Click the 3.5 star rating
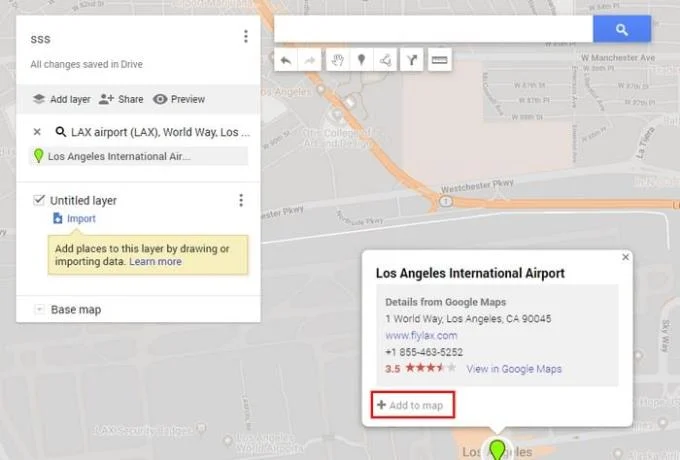Viewport: 680px width, 460px height. 420,369
